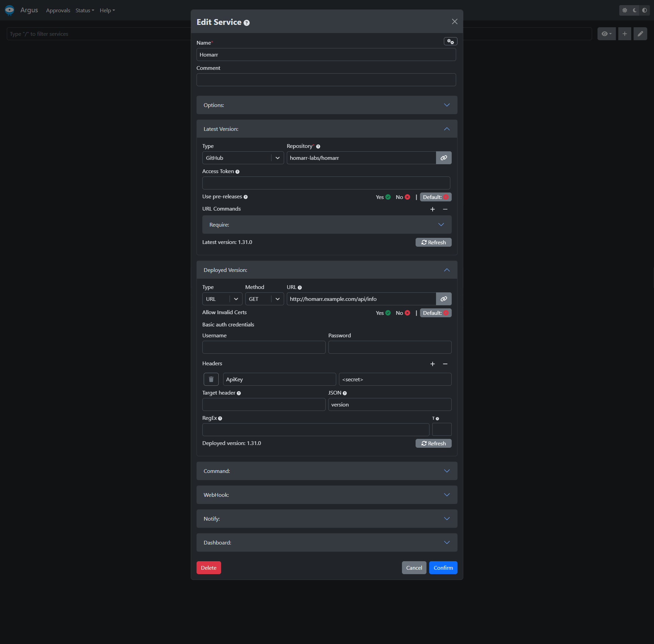The width and height of the screenshot is (654, 644).
Task: Open the Status menu
Action: pos(84,11)
